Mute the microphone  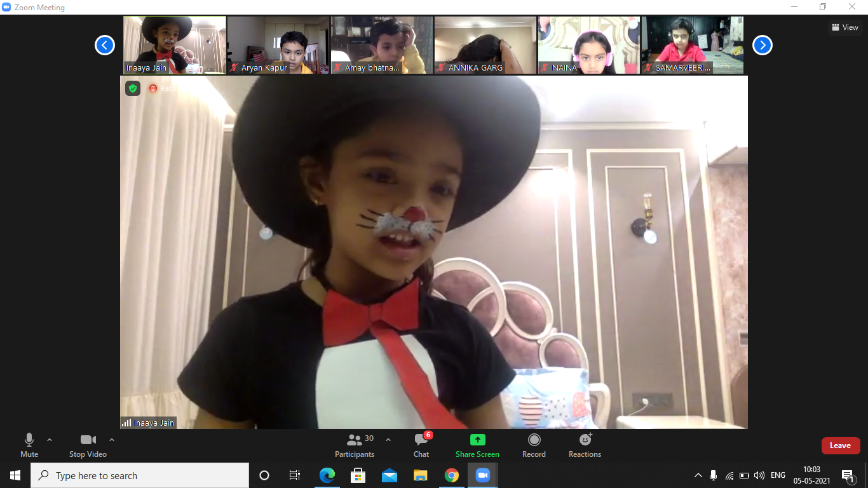(29, 445)
